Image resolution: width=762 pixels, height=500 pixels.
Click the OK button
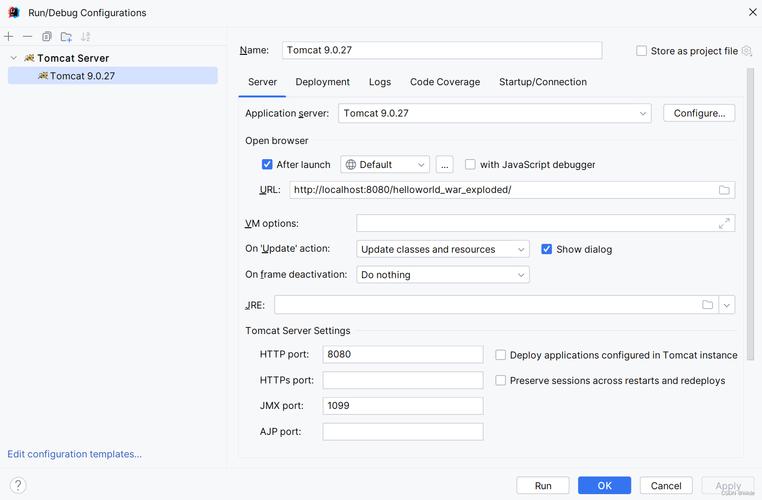(605, 485)
